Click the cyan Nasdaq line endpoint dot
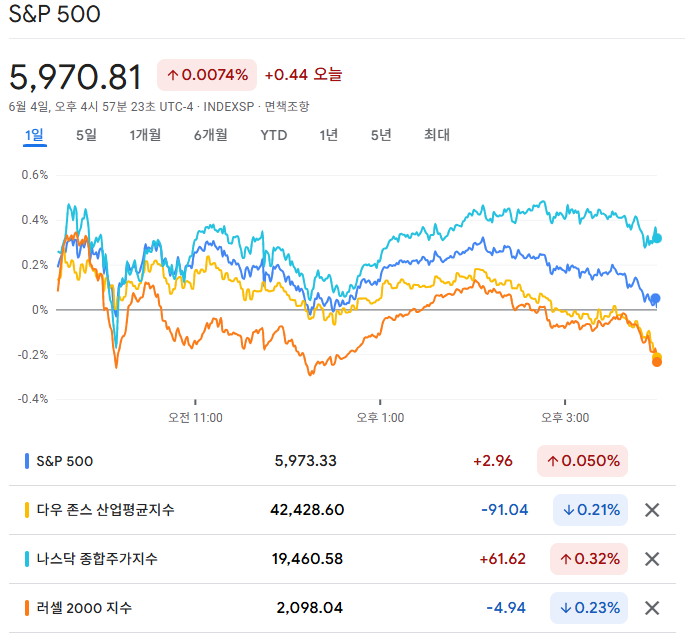 (657, 238)
